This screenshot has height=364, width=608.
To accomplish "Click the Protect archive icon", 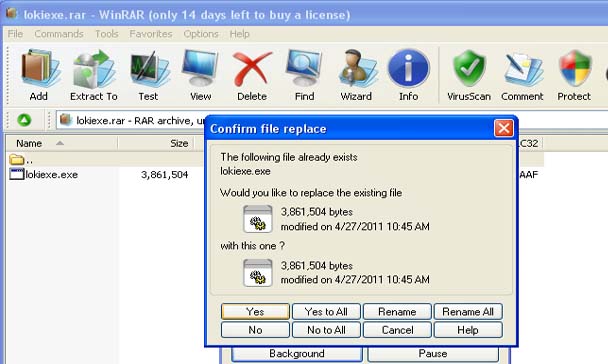I will click(575, 68).
